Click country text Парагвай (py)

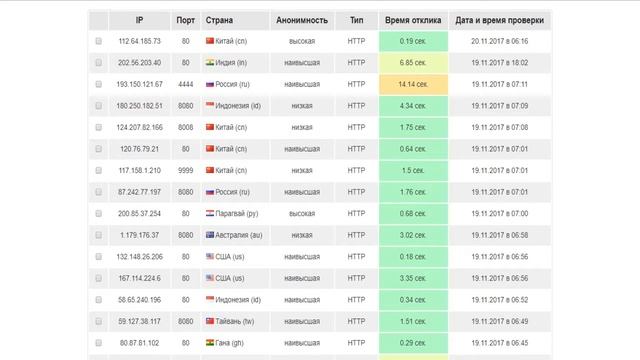(237, 213)
